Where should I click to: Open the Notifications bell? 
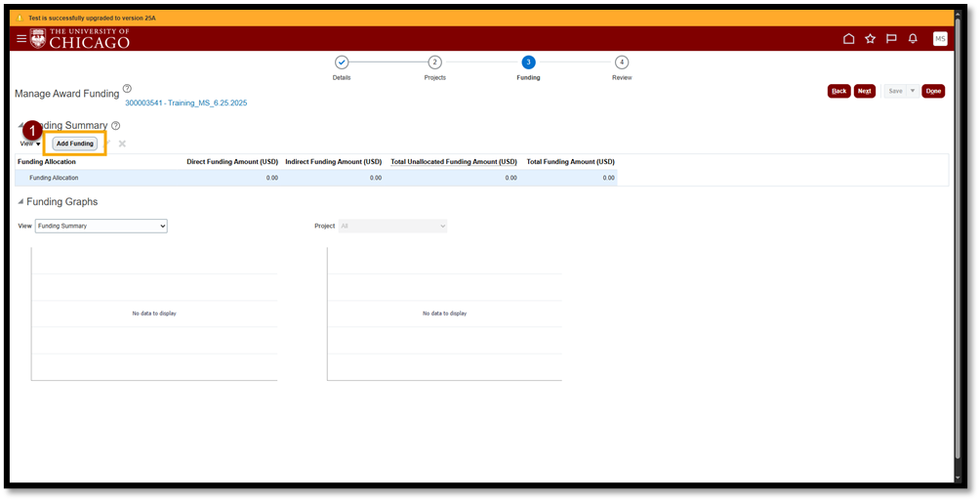pyautogui.click(x=913, y=39)
